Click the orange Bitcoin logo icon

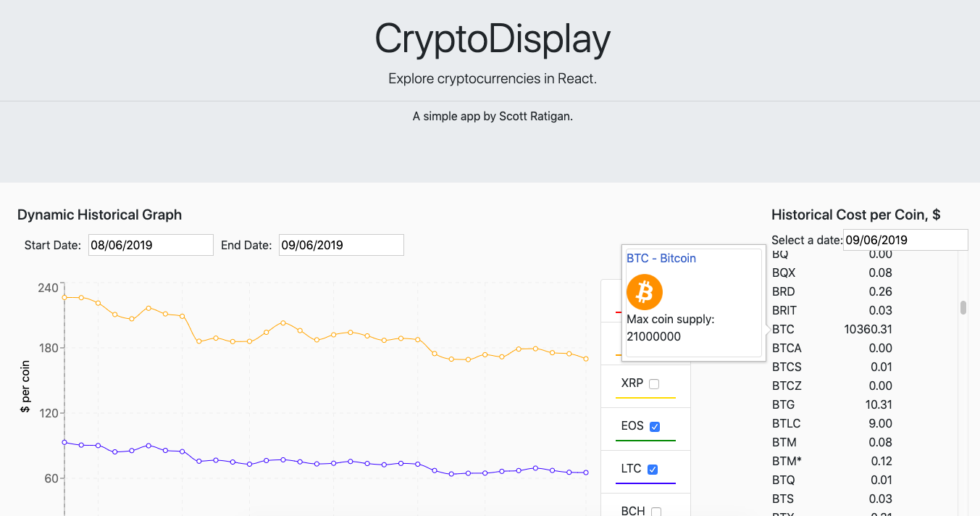645,292
